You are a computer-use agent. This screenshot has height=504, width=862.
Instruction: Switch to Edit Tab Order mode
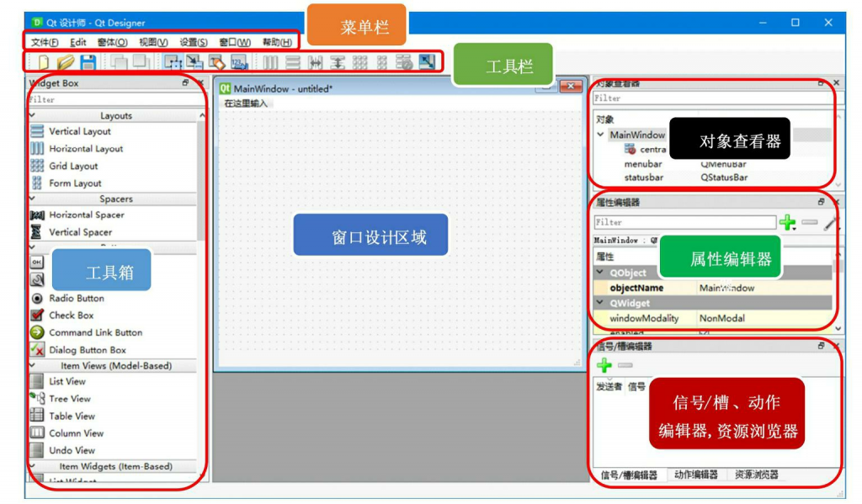tap(238, 62)
